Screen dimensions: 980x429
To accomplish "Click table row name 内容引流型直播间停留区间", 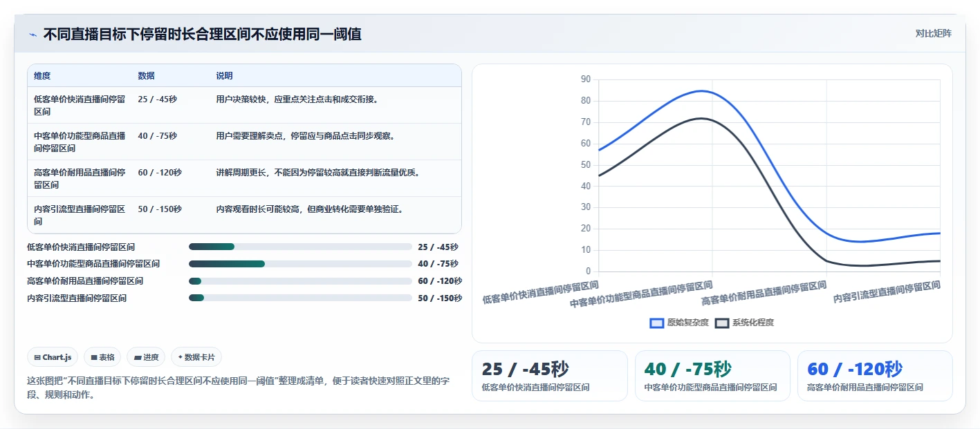I will point(80,215).
